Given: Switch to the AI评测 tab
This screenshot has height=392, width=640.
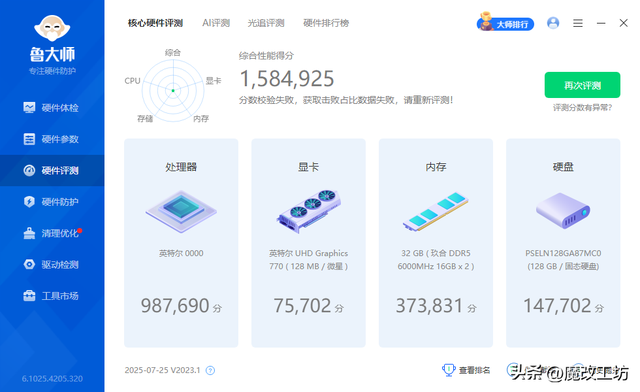Looking at the screenshot, I should click(216, 23).
